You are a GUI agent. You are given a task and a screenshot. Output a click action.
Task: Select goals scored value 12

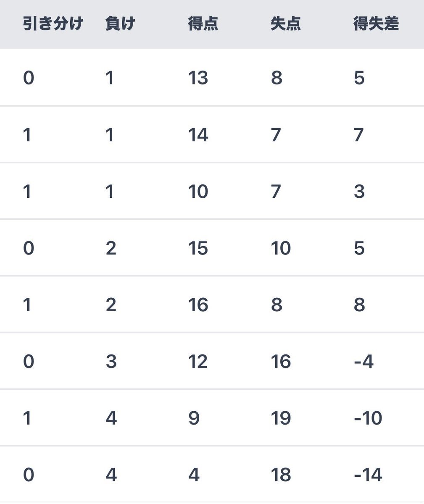(x=198, y=362)
